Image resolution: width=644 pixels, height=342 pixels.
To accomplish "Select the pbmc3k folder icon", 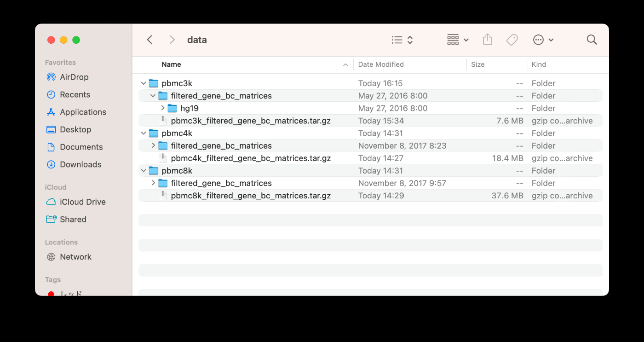I will click(x=154, y=83).
